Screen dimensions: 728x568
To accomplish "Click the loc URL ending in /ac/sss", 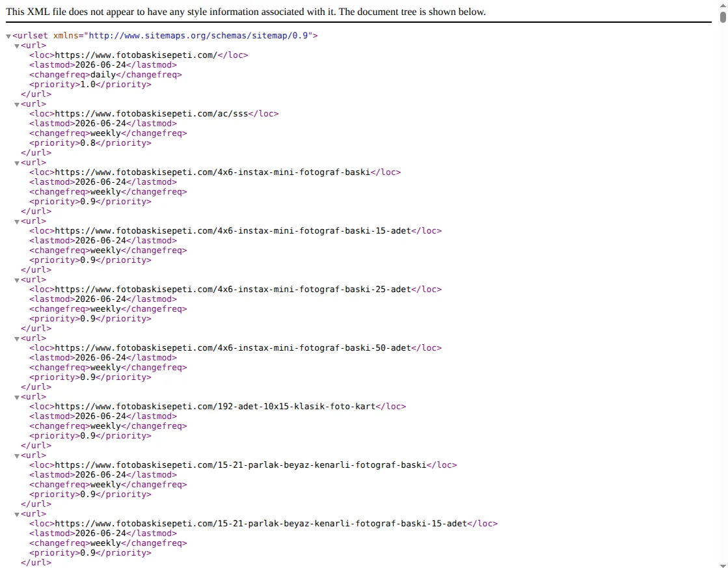I will (x=152, y=113).
